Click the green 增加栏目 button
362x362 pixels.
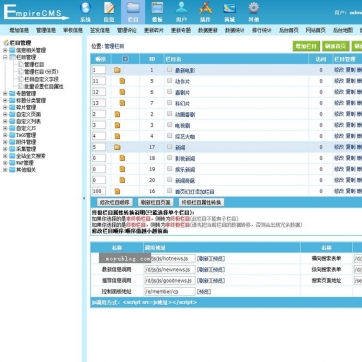click(x=306, y=46)
